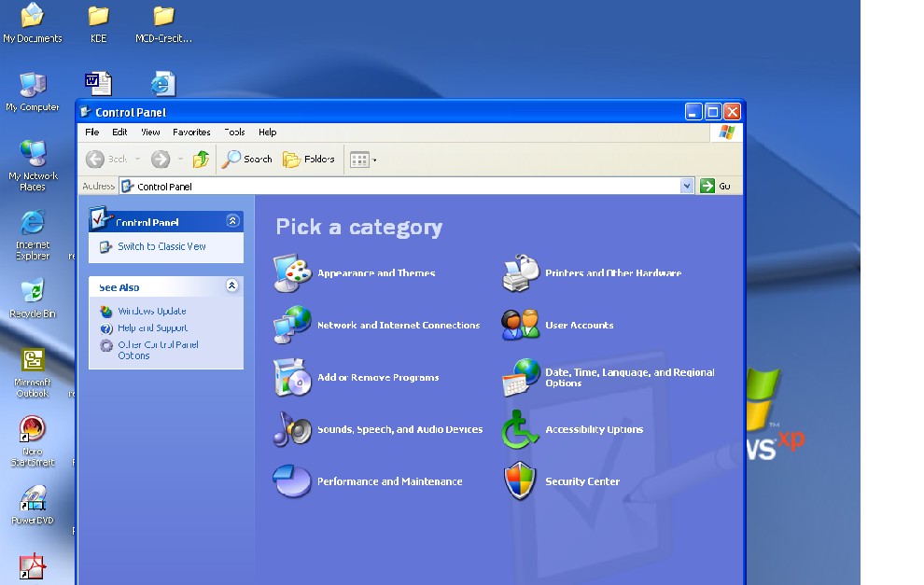Open Sounds, Speech, and Audio Devices icon
This screenshot has height=585, width=924.
pyautogui.click(x=292, y=429)
